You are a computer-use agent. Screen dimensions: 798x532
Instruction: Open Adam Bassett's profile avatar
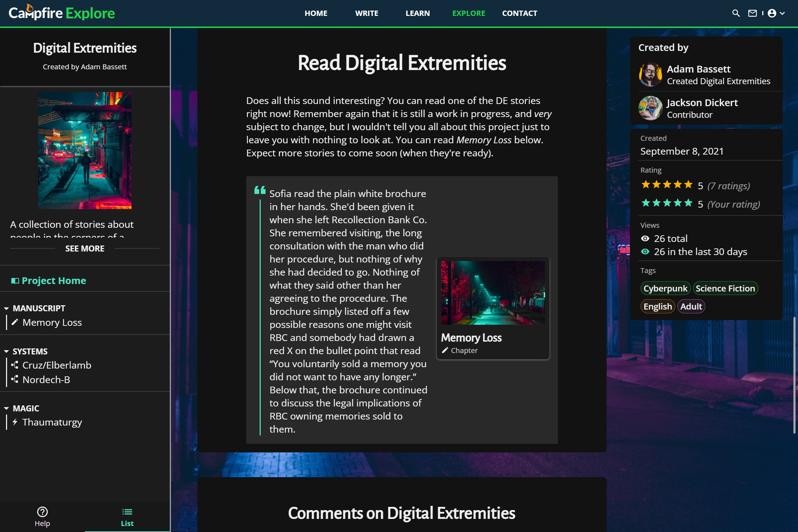650,75
